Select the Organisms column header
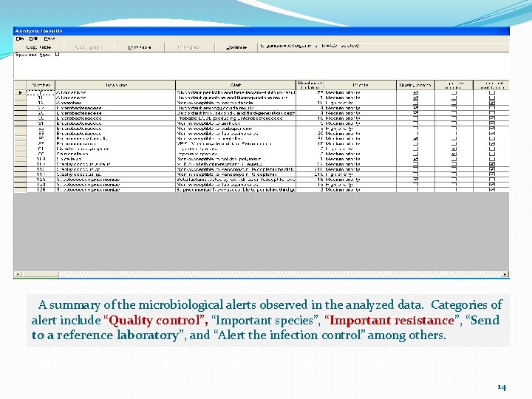 [115, 85]
